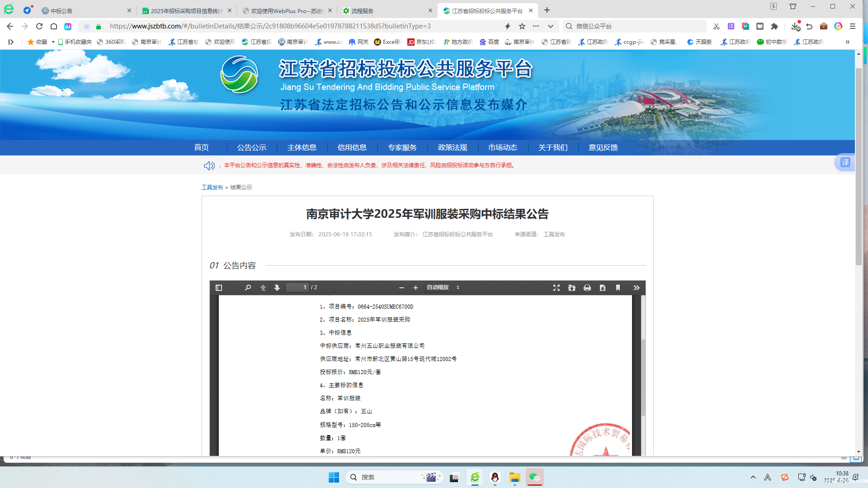Image resolution: width=868 pixels, height=488 pixels.
Task: Click the PDF bookmark current view icon
Action: 618,288
